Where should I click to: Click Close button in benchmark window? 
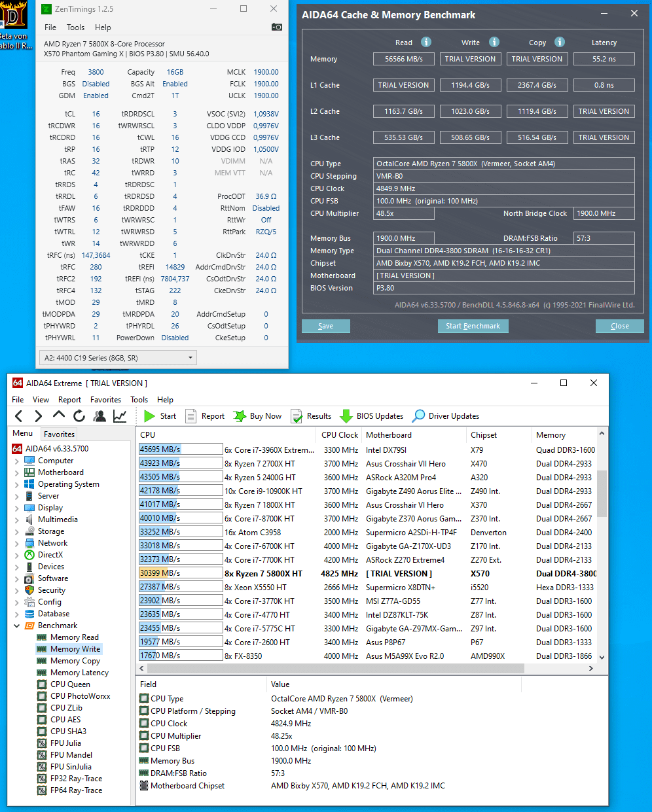[x=620, y=326]
